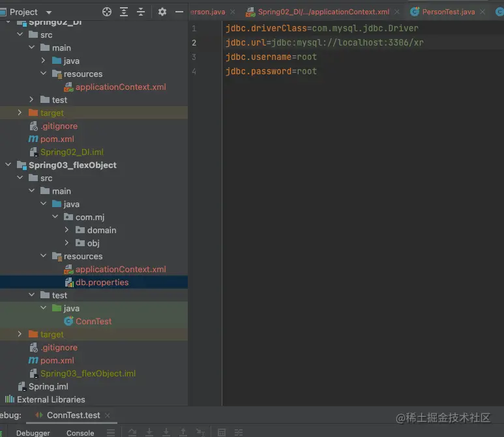Click the com.mj package icon
This screenshot has height=437, width=504.
(68, 217)
